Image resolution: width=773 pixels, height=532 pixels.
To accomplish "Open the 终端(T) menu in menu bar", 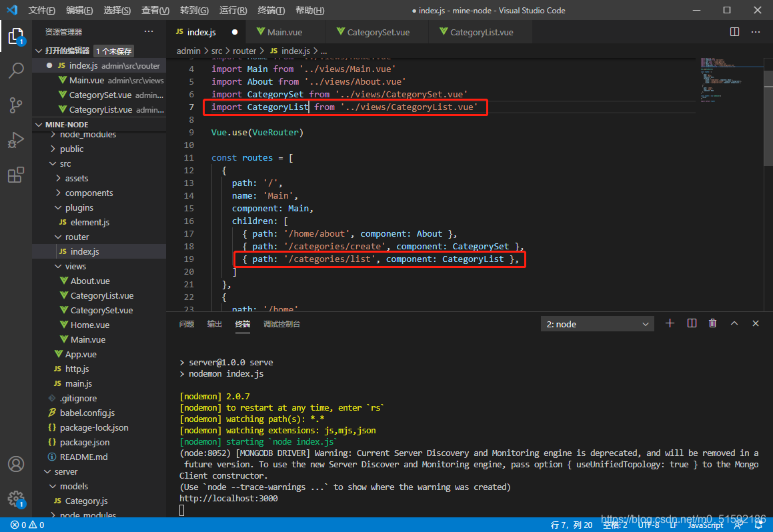I will 271,10.
